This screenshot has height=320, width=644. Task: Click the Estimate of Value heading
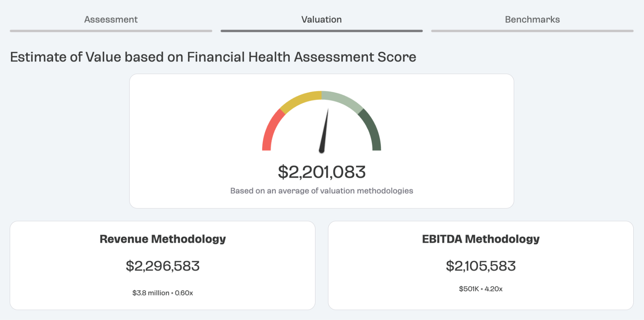pyautogui.click(x=213, y=57)
